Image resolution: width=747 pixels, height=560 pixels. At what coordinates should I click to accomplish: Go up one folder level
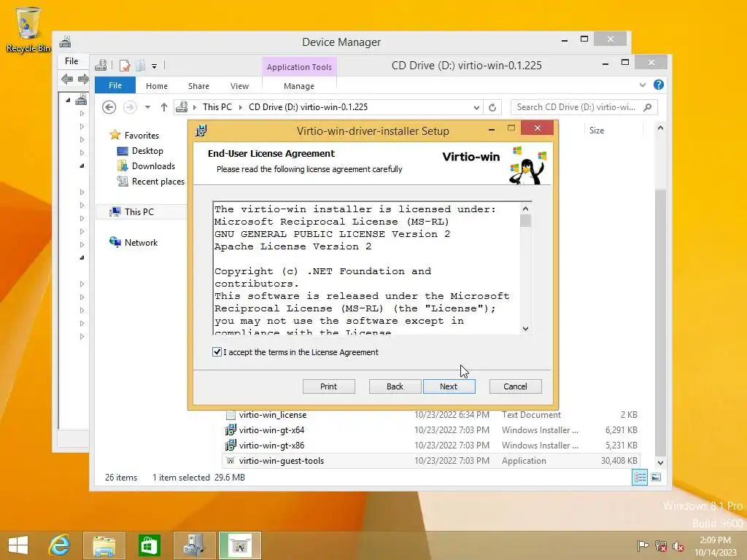click(164, 107)
